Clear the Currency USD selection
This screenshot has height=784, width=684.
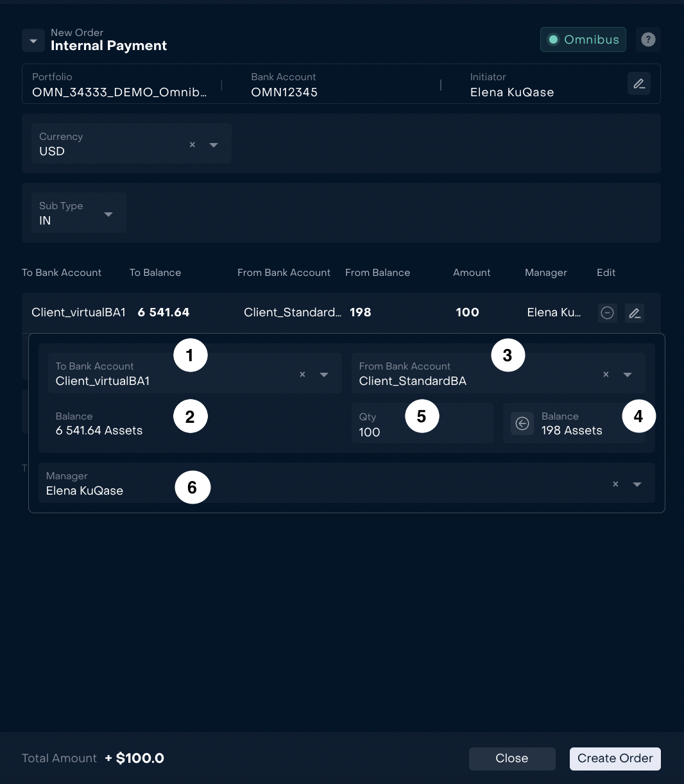point(192,145)
